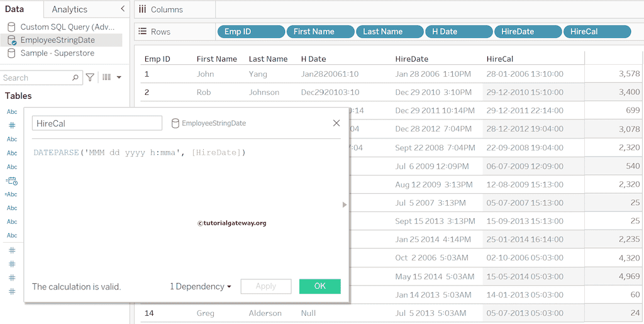Click the 'Null' H Date cell
The image size is (644, 324).
pyautogui.click(x=308, y=313)
